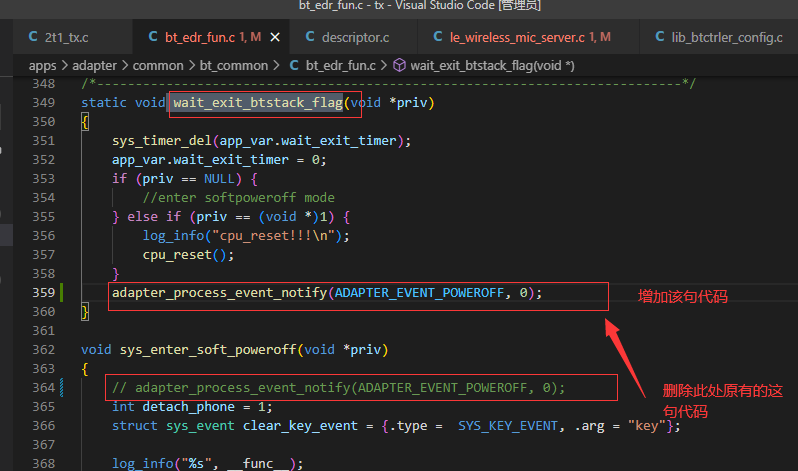This screenshot has height=471, width=798.
Task: Click the C icon on bt_edr_fun.c tab
Action: (x=153, y=37)
